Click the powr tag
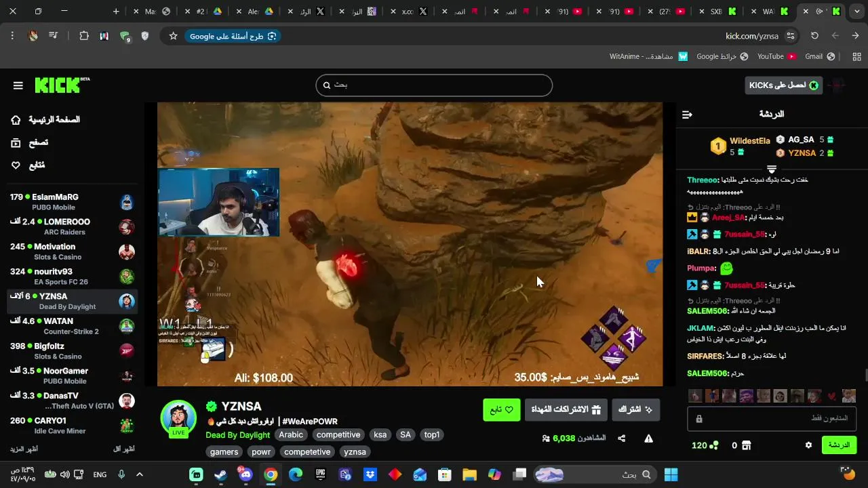Image resolution: width=868 pixels, height=488 pixels. coord(261,452)
